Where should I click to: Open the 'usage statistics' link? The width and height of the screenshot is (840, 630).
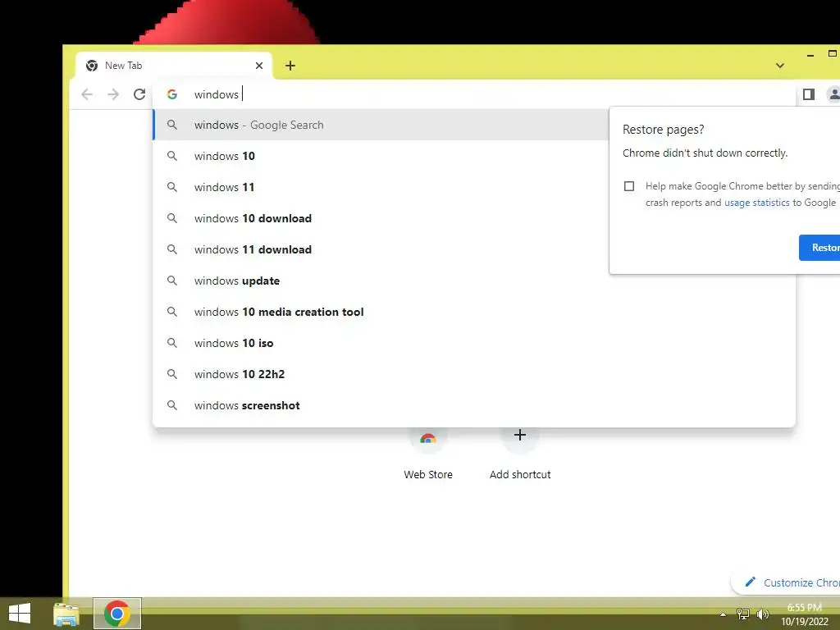point(756,203)
